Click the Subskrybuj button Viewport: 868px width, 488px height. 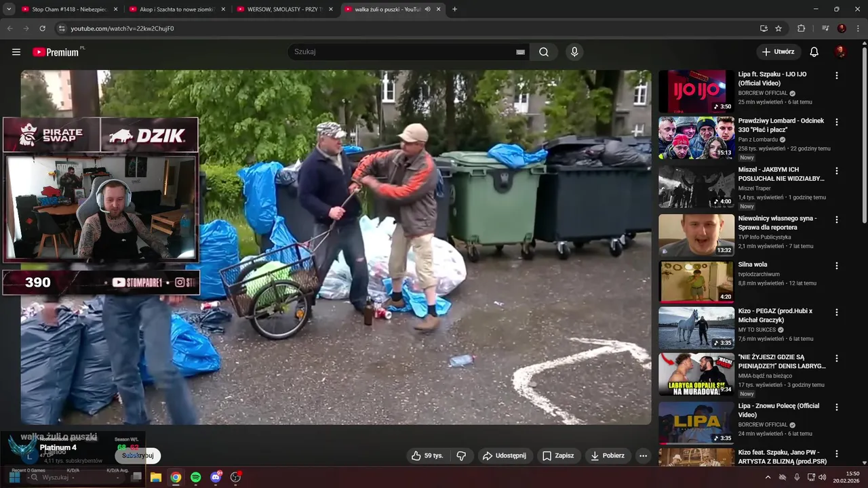point(138,456)
